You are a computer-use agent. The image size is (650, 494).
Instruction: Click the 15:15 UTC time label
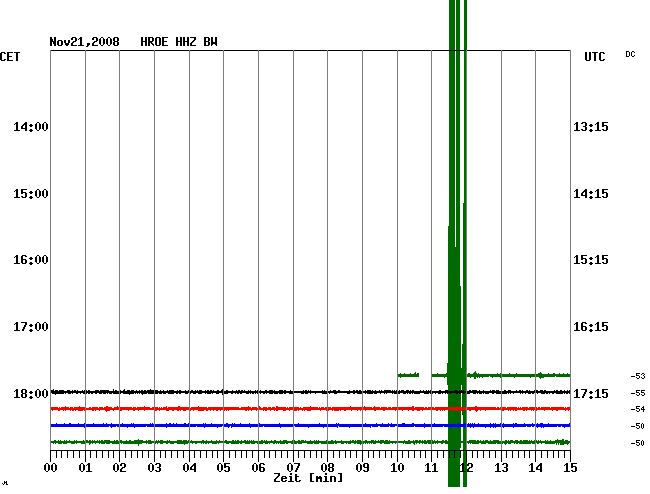[x=591, y=260]
